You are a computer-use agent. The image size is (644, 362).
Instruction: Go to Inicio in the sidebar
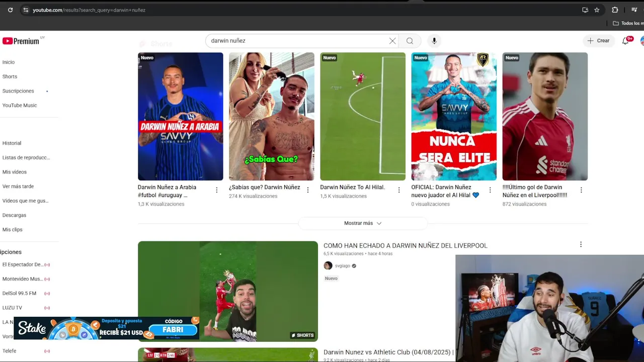click(9, 62)
